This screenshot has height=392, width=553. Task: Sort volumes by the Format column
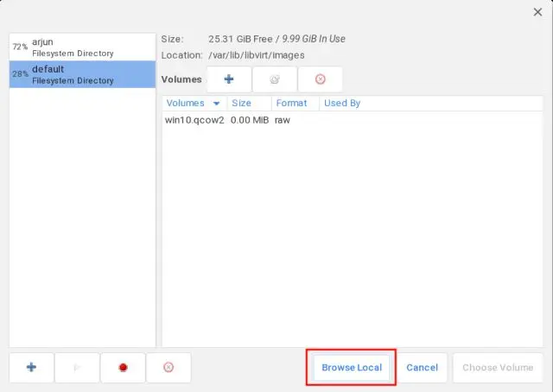291,103
